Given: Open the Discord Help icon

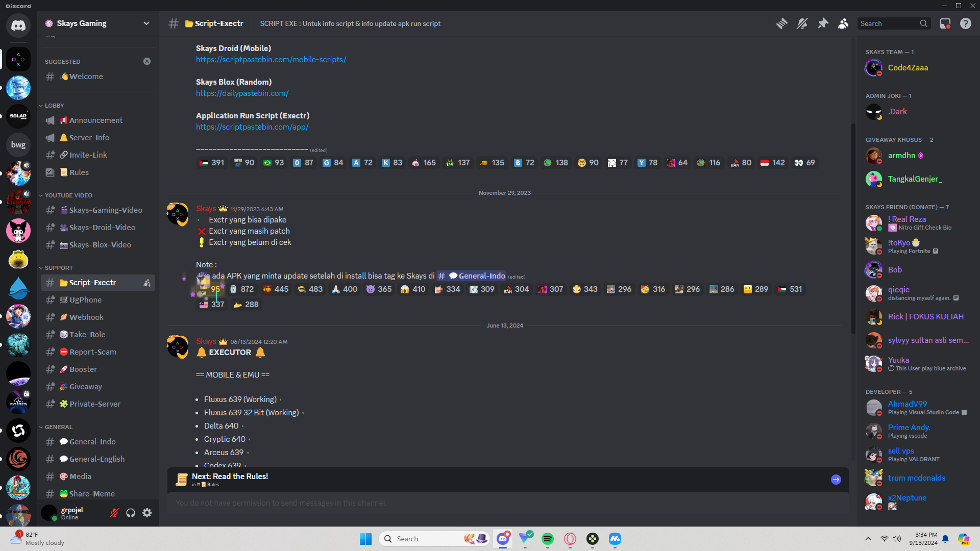Looking at the screenshot, I should 966,23.
